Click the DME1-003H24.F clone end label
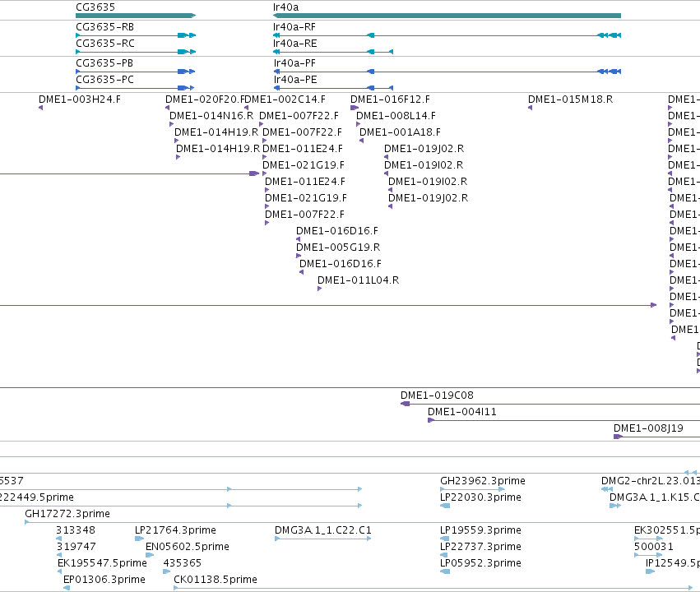700x592 pixels. (x=80, y=99)
